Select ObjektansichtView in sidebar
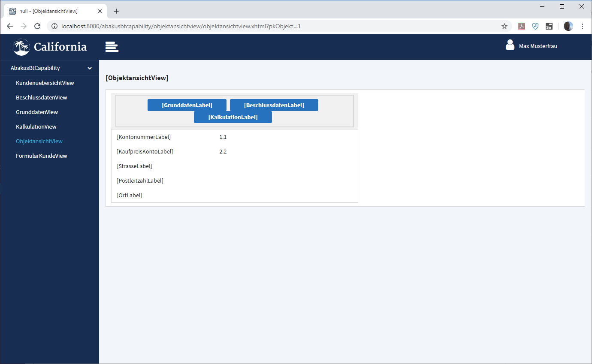Image resolution: width=592 pixels, height=364 pixels. coord(39,141)
